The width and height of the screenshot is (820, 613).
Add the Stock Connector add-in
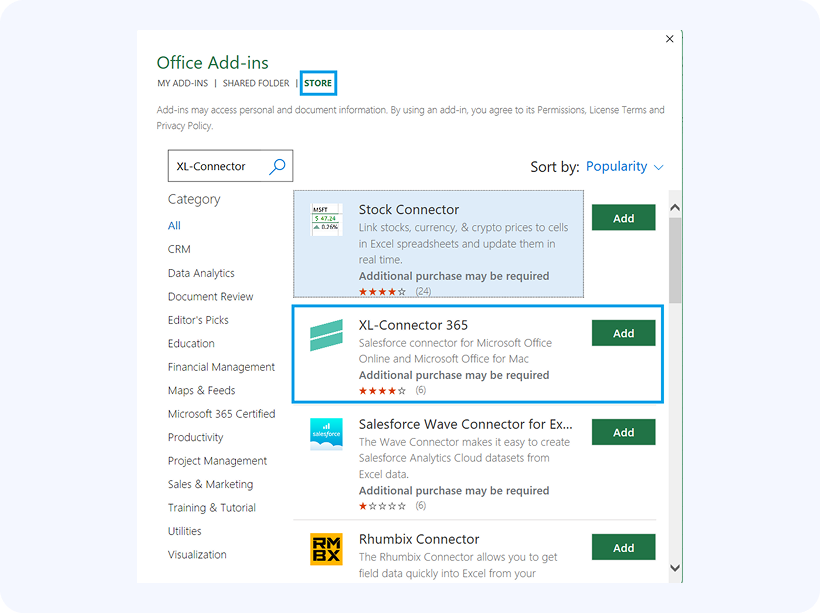click(623, 218)
